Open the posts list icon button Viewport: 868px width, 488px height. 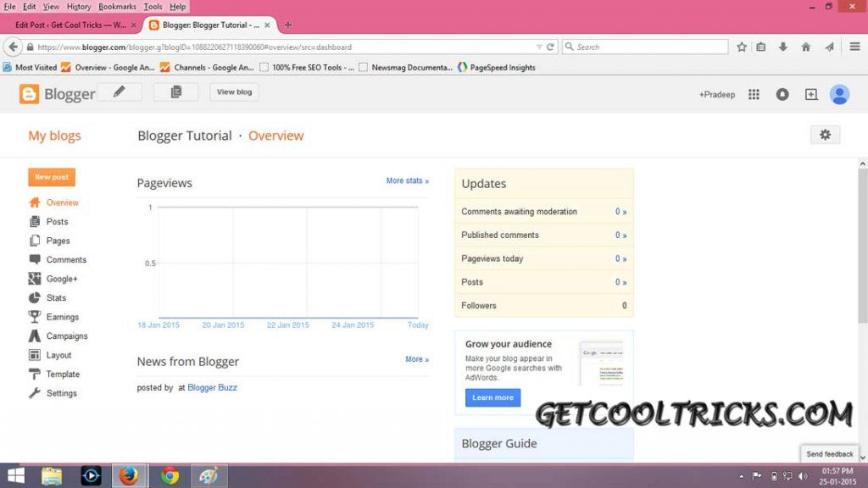(x=176, y=91)
